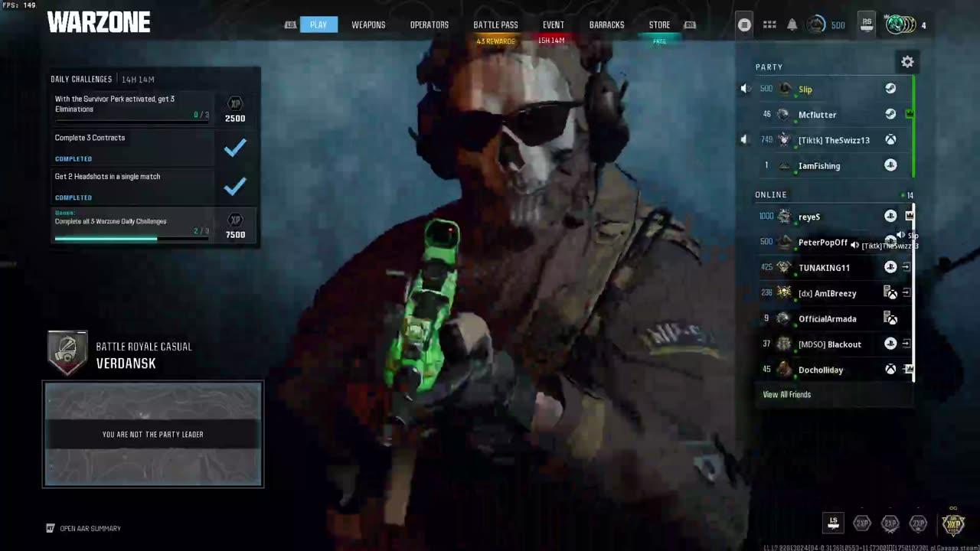The width and height of the screenshot is (980, 551).
Task: Activate the first 2XP token
Action: 862,523
